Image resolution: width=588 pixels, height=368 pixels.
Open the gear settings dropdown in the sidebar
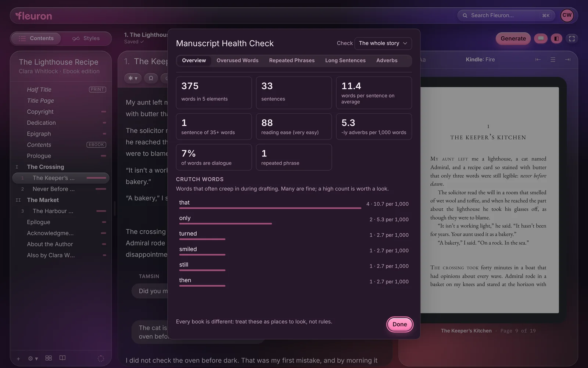33,358
